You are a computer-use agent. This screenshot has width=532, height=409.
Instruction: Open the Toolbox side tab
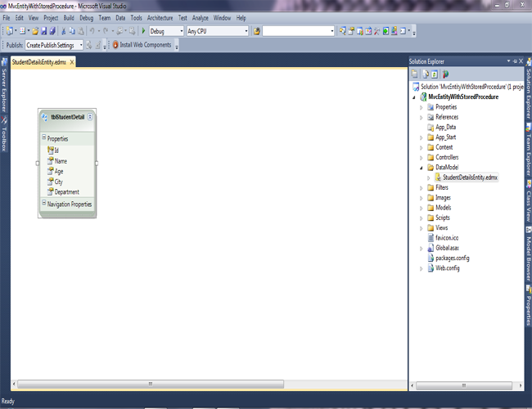click(x=4, y=134)
